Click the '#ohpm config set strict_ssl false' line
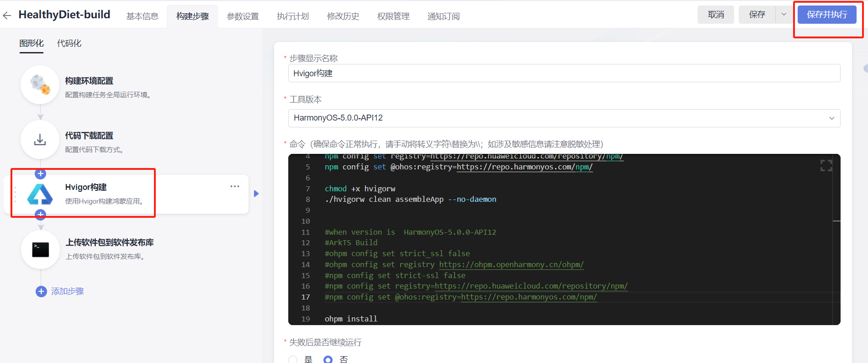Viewport: 868px width, 363px height. point(397,254)
